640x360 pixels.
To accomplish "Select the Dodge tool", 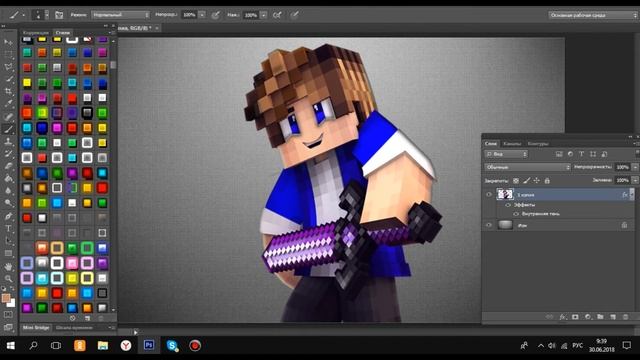I will click(8, 203).
